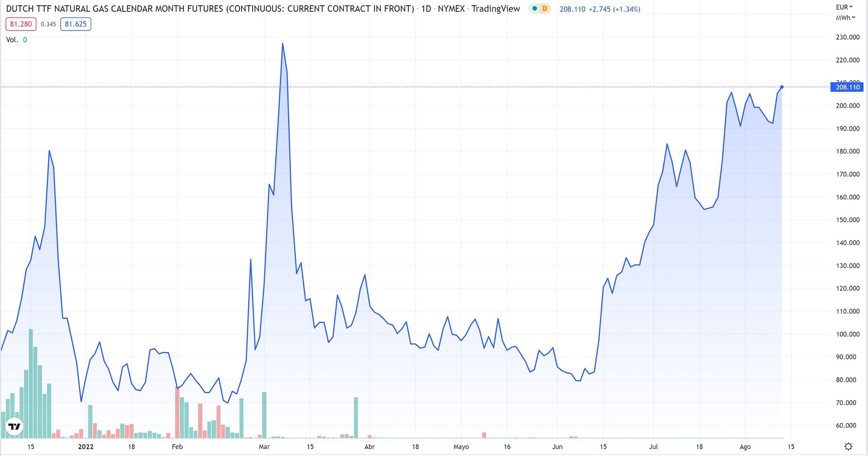Image resolution: width=868 pixels, height=456 pixels.
Task: Click the tall green volume bar near December 15
Action: point(31,383)
